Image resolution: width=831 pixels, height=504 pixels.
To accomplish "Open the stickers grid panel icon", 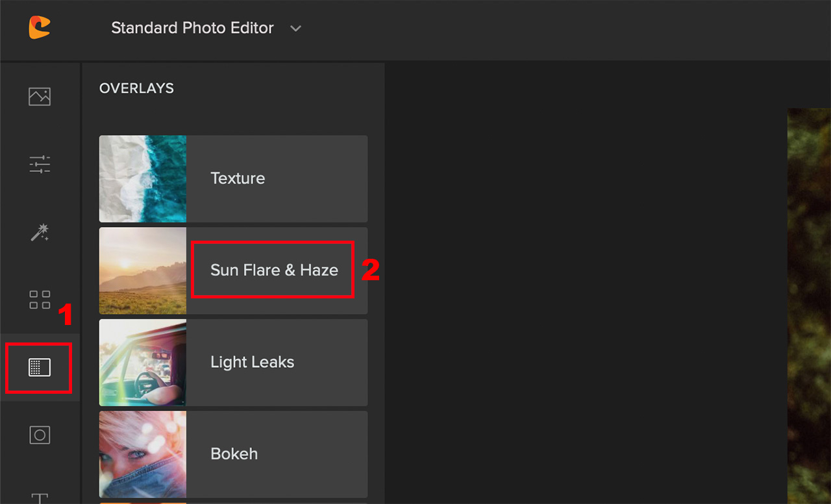I will coord(40,300).
